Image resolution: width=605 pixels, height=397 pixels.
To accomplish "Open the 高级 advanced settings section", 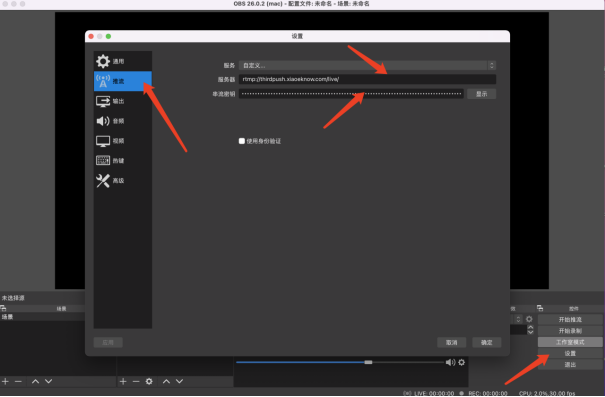I will [x=123, y=181].
